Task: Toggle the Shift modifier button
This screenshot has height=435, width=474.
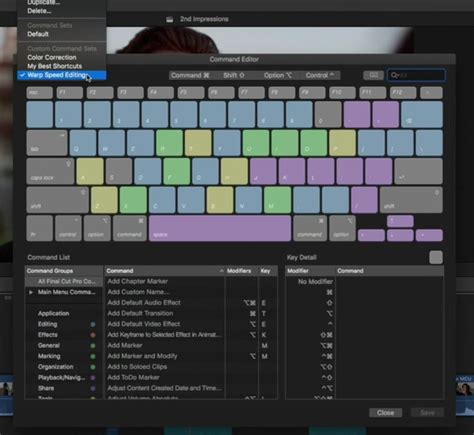Action: click(x=234, y=75)
